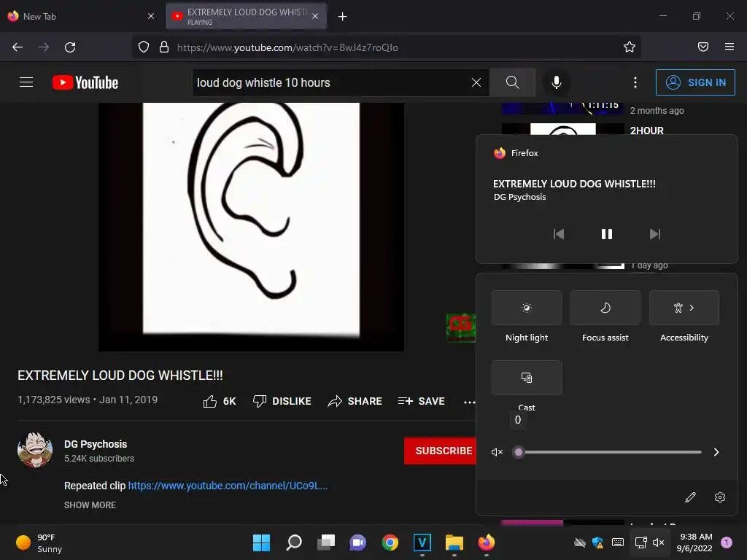Open the Firefox application menu

coord(729,47)
